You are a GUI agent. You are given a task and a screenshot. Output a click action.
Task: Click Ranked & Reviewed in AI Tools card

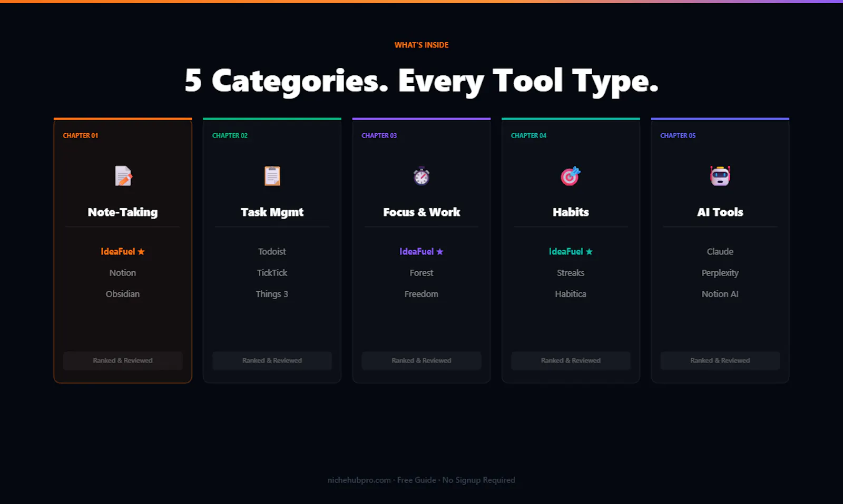pyautogui.click(x=720, y=361)
